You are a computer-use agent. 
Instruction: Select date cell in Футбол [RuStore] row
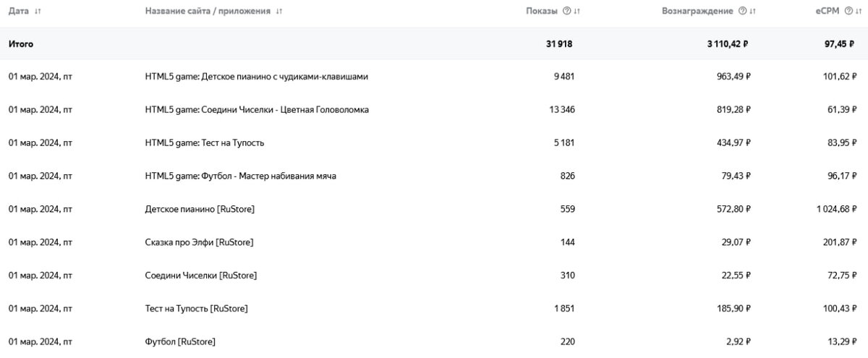(41, 341)
